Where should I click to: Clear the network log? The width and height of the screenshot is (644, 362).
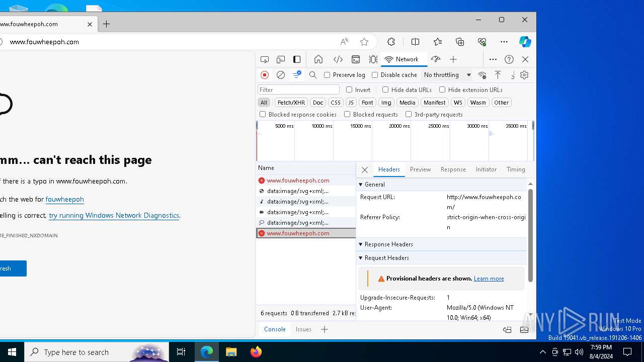(281, 75)
